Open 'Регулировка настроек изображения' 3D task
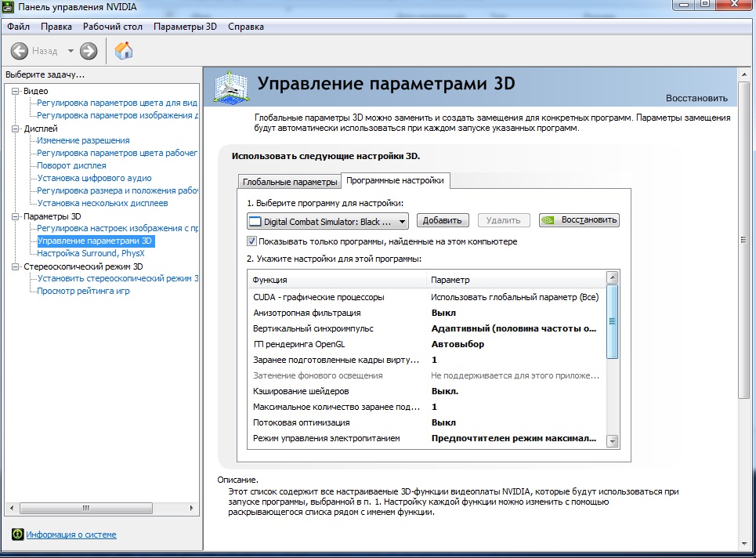This screenshot has width=756, height=558. (118, 228)
